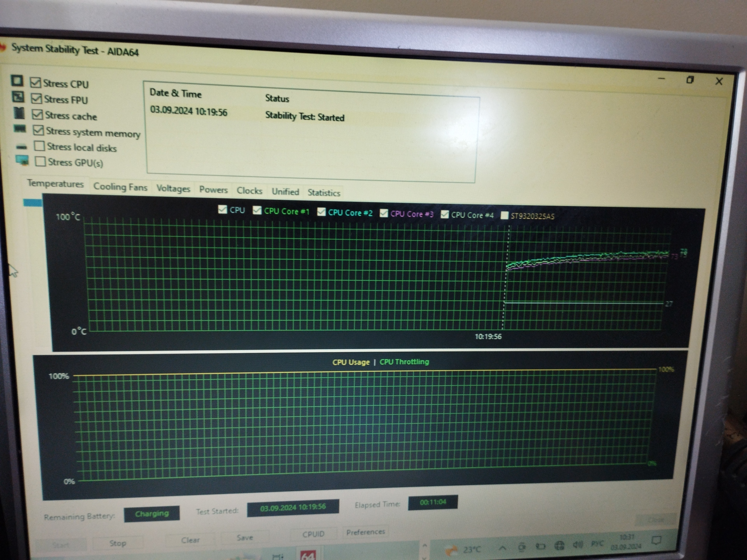Switch the РУС input language indicator
Image resolution: width=747 pixels, height=560 pixels.
(597, 543)
